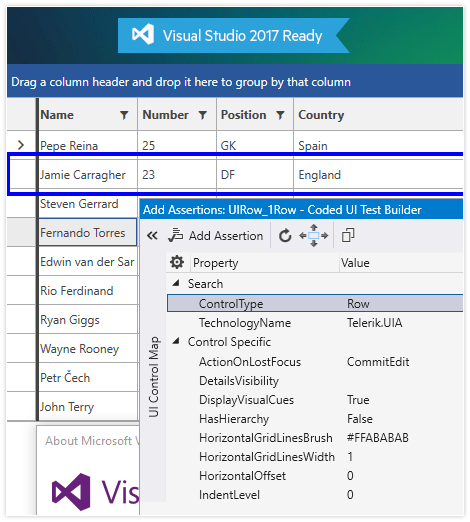Click the Ryan Giggs name cell

88,320
